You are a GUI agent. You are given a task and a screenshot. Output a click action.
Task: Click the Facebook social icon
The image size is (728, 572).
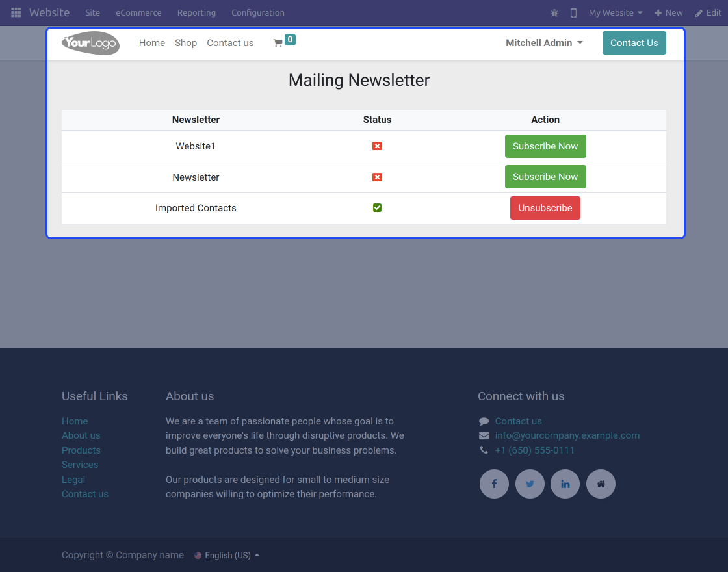click(x=494, y=484)
